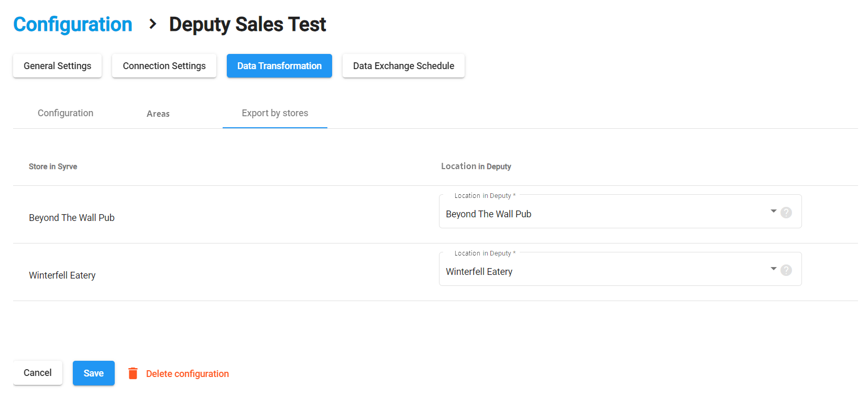Open the General Settings tab
Screen dimensions: 868x399
pos(57,66)
